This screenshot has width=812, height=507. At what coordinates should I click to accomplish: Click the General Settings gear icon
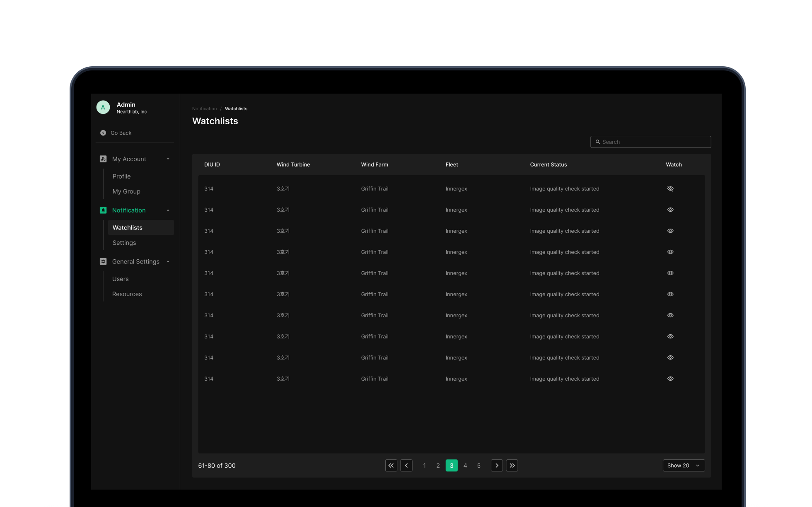(x=103, y=261)
